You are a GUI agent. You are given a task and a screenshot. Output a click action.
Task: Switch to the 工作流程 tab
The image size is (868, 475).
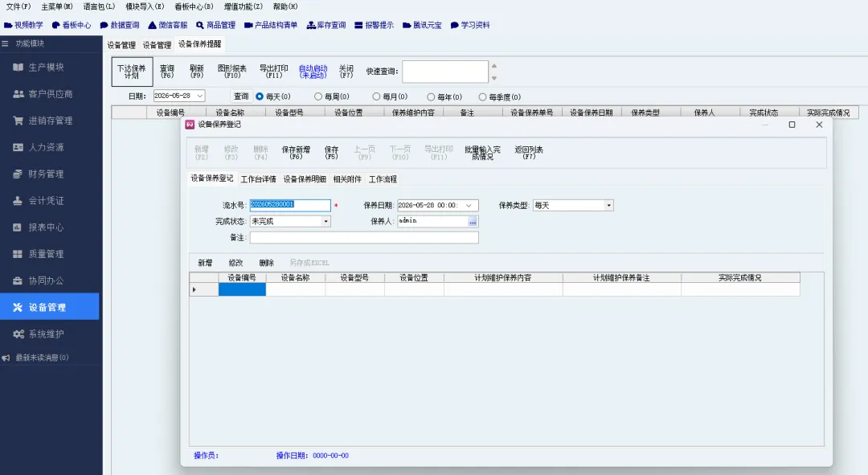click(383, 179)
